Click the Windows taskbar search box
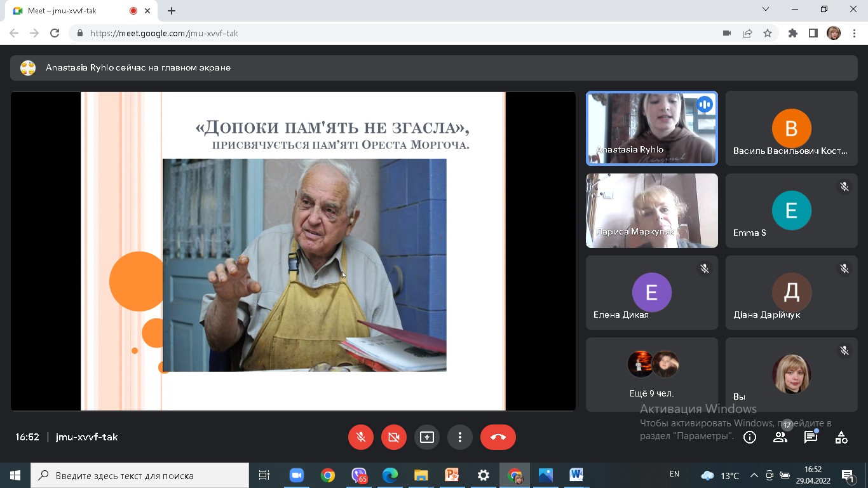 coord(141,475)
